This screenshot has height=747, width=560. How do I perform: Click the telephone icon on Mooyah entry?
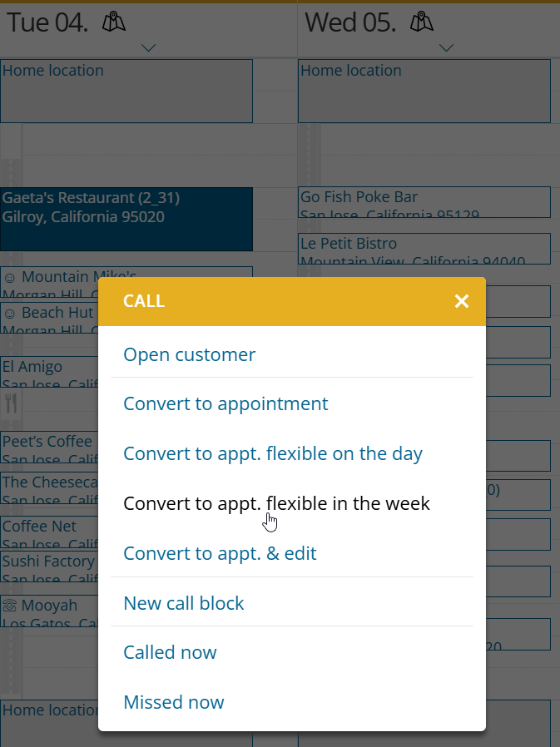click(10, 606)
